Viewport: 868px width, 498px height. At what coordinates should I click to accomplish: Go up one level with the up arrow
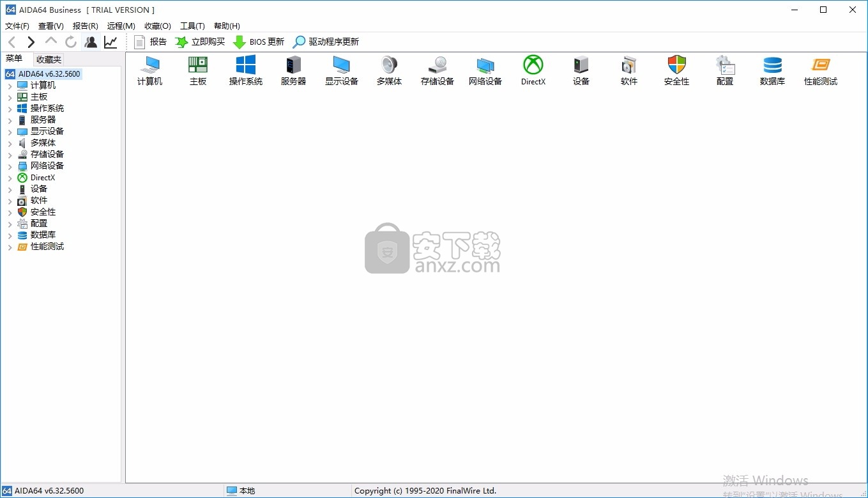[x=51, y=42]
